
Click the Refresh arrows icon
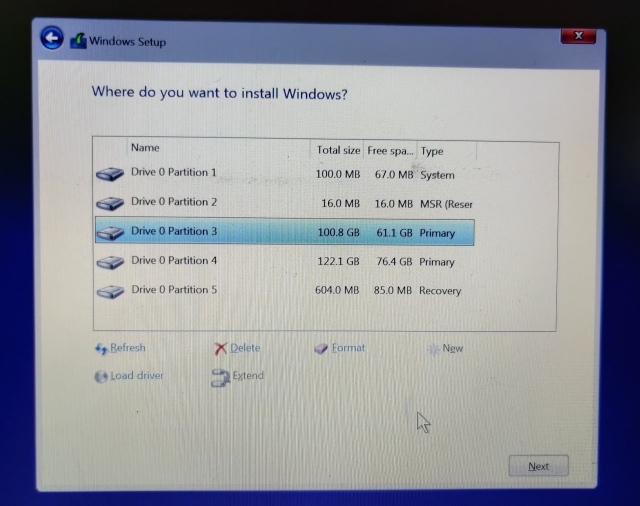point(101,349)
